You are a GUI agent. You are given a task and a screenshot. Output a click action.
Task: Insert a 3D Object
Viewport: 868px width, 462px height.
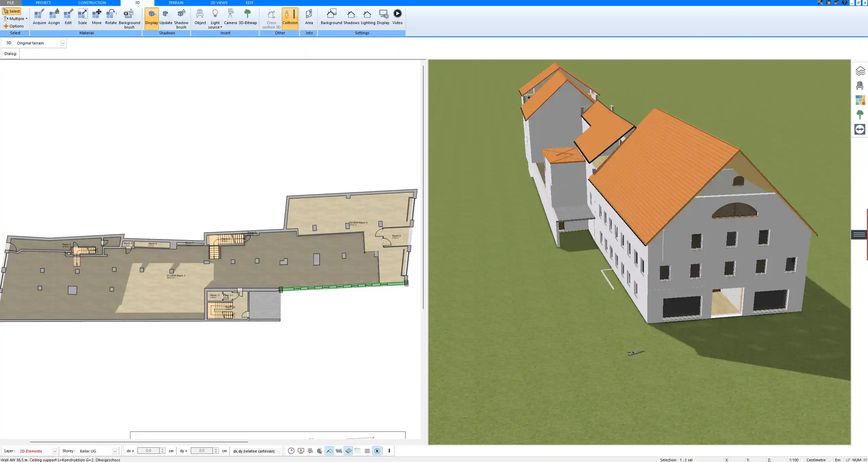(200, 17)
